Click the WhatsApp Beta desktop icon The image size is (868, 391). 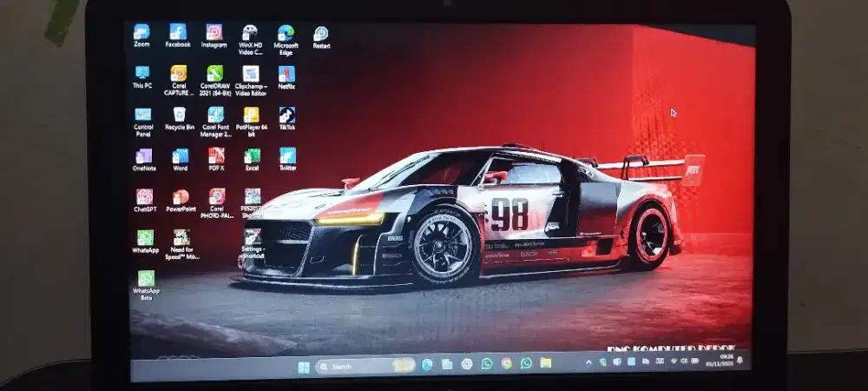(146, 279)
